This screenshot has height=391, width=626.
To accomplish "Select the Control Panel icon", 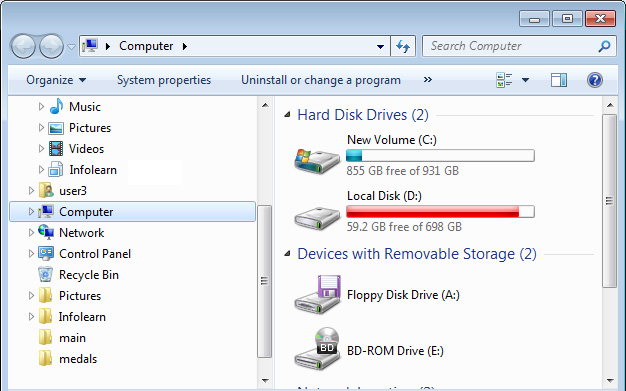I will (x=46, y=253).
